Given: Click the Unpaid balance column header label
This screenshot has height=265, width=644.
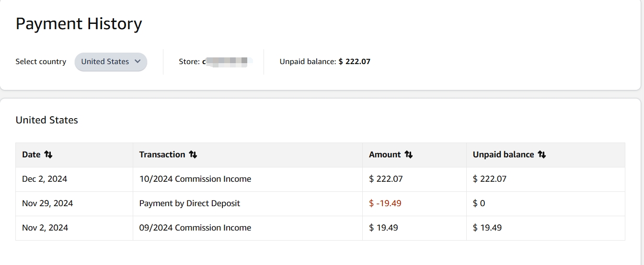Looking at the screenshot, I should click(x=503, y=155).
